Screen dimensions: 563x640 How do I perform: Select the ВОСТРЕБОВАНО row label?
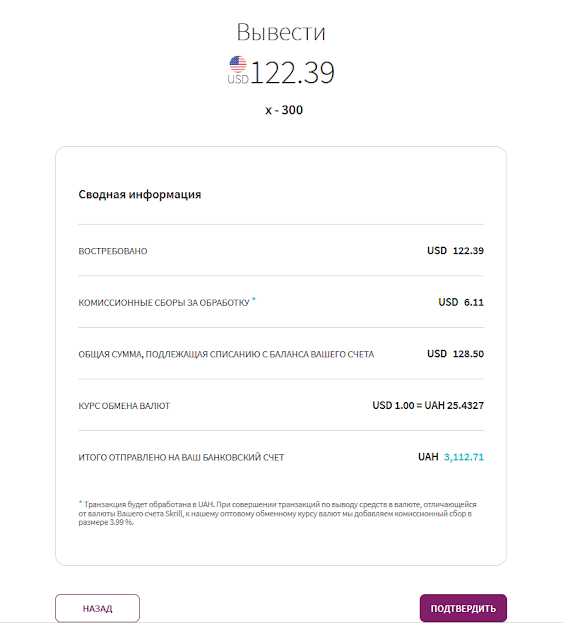pos(113,251)
